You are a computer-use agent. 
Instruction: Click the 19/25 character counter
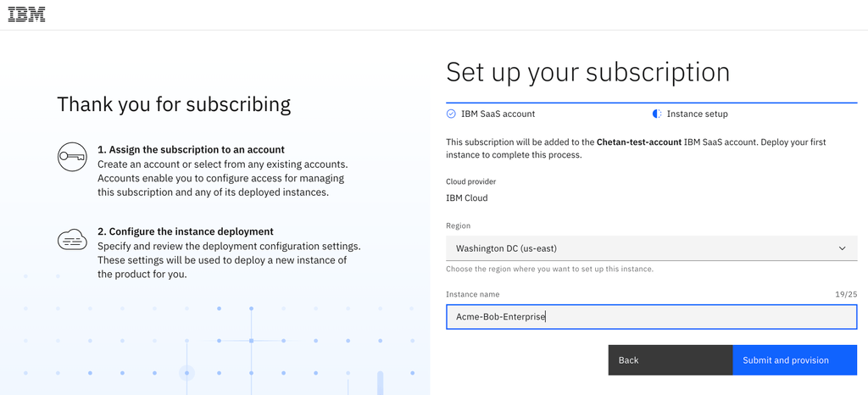(x=845, y=294)
